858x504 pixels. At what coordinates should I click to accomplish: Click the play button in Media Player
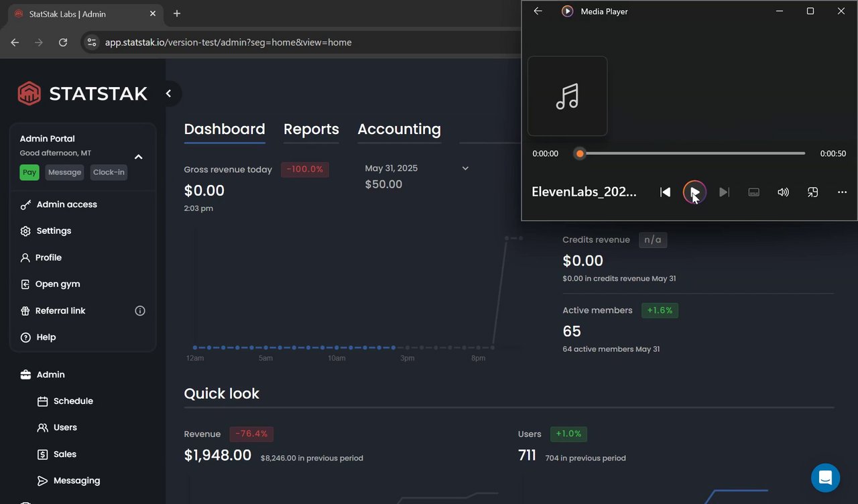pyautogui.click(x=694, y=192)
